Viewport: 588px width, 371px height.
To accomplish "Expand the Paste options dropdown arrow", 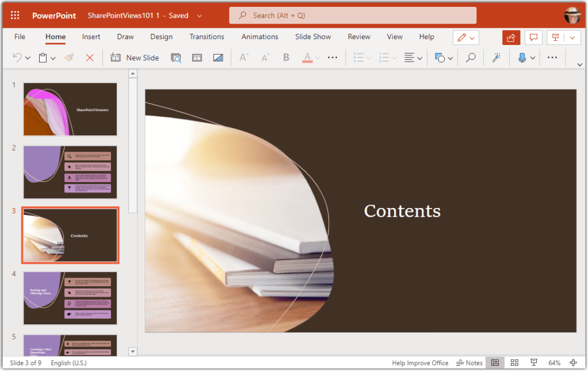I will tap(53, 58).
